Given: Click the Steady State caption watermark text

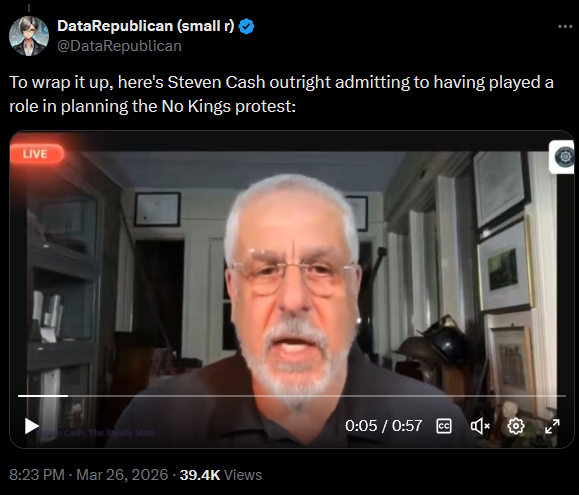Looking at the screenshot, I should coord(96,433).
